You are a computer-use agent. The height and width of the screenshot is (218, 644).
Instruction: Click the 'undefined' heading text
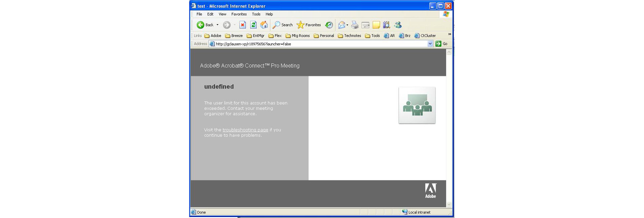[219, 87]
